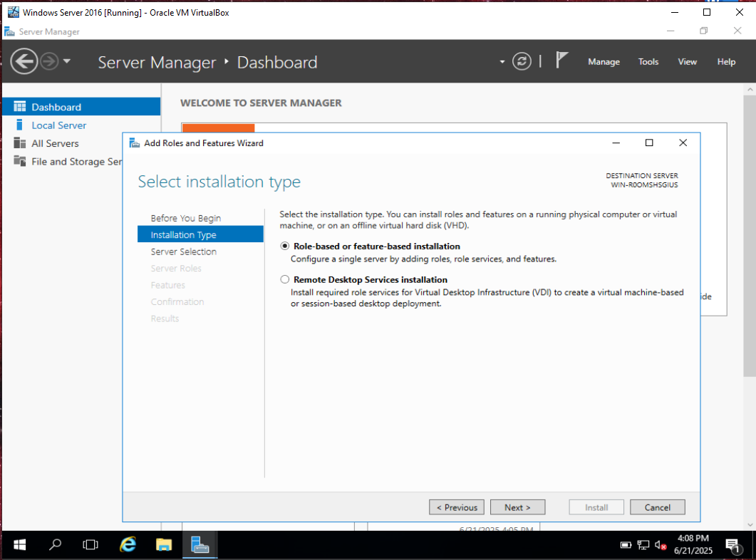
Task: Select Remote Desktop Services installation
Action: pos(285,279)
